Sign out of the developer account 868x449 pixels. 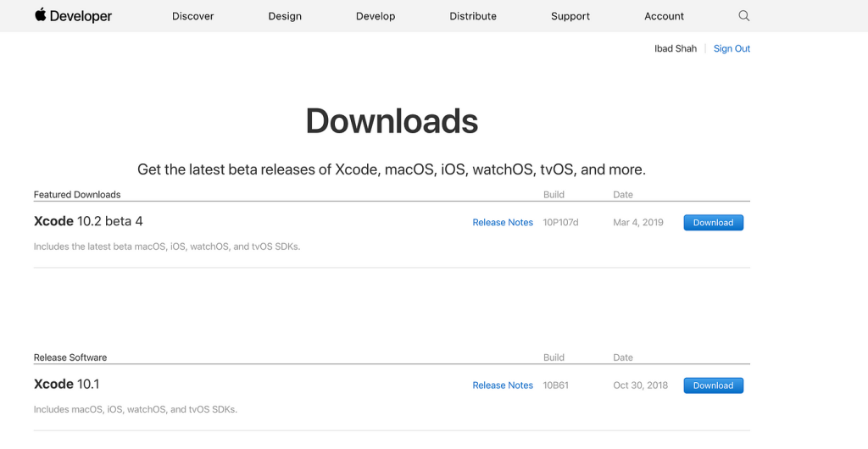pyautogui.click(x=732, y=48)
